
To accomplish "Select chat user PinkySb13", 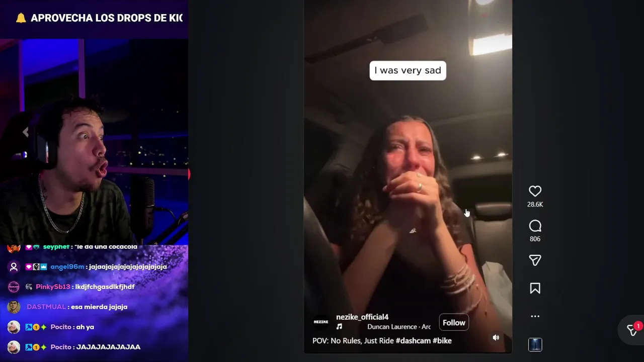I will [53, 287].
